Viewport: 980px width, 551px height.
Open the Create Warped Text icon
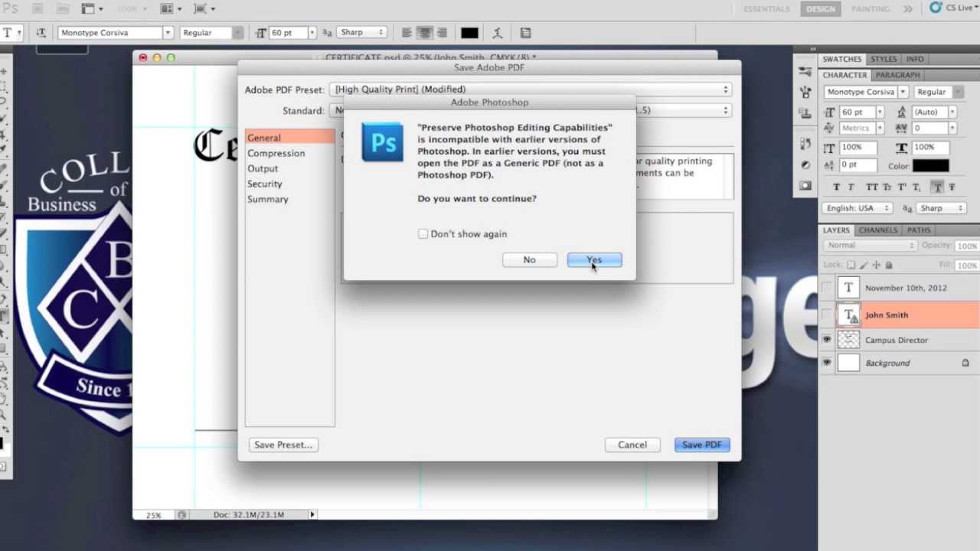pyautogui.click(x=498, y=33)
